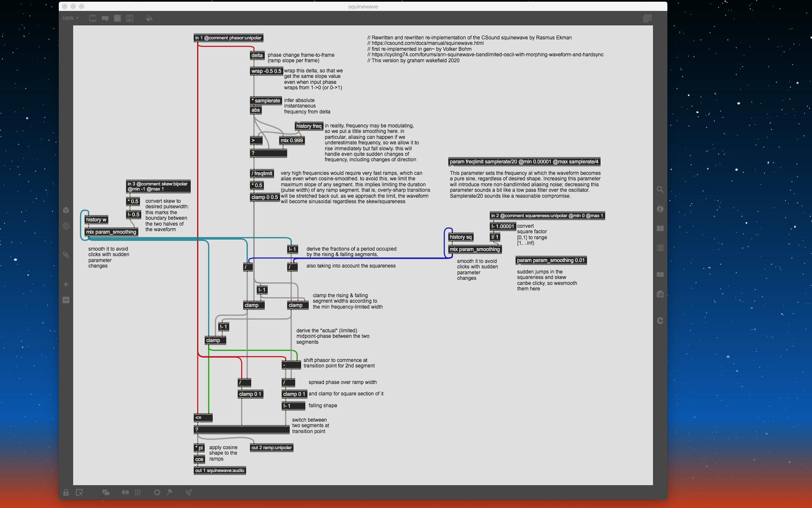Select the 'in 1 @comment phasor:unipolar' object

click(x=228, y=38)
